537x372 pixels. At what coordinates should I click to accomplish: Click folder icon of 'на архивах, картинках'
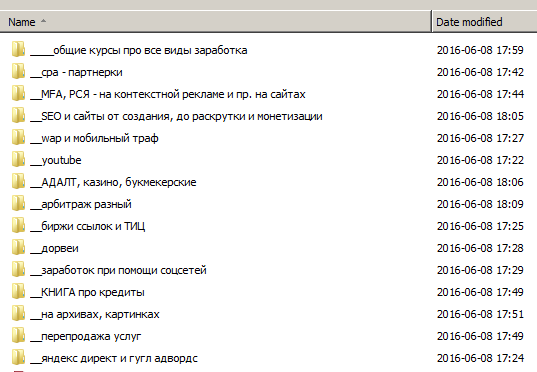[x=18, y=313]
